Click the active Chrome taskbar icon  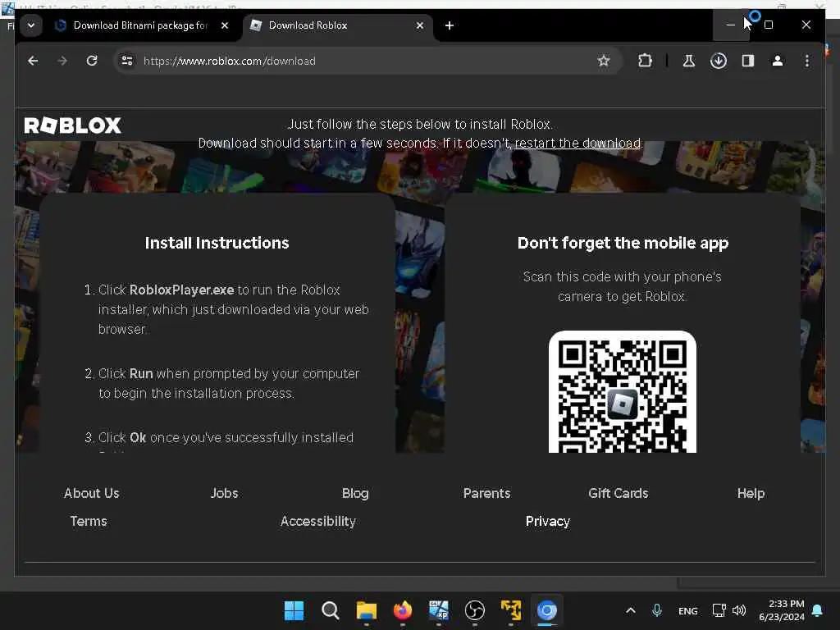[x=547, y=610]
